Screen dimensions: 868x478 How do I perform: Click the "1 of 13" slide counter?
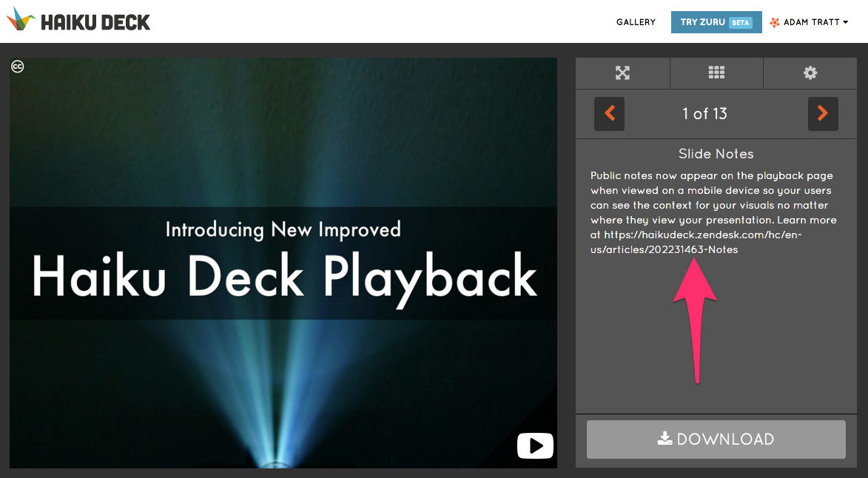(x=704, y=114)
